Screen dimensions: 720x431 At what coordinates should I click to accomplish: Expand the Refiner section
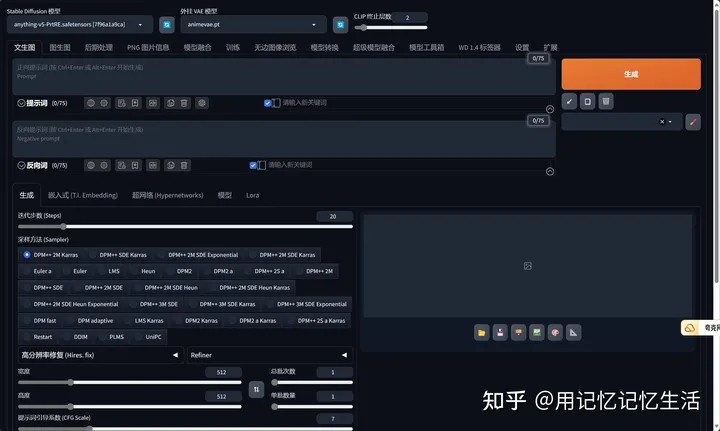click(x=270, y=354)
